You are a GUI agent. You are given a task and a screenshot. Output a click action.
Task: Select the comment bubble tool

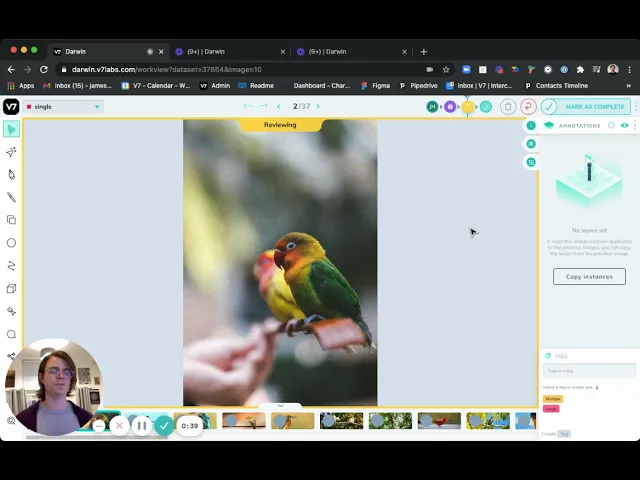(11, 334)
